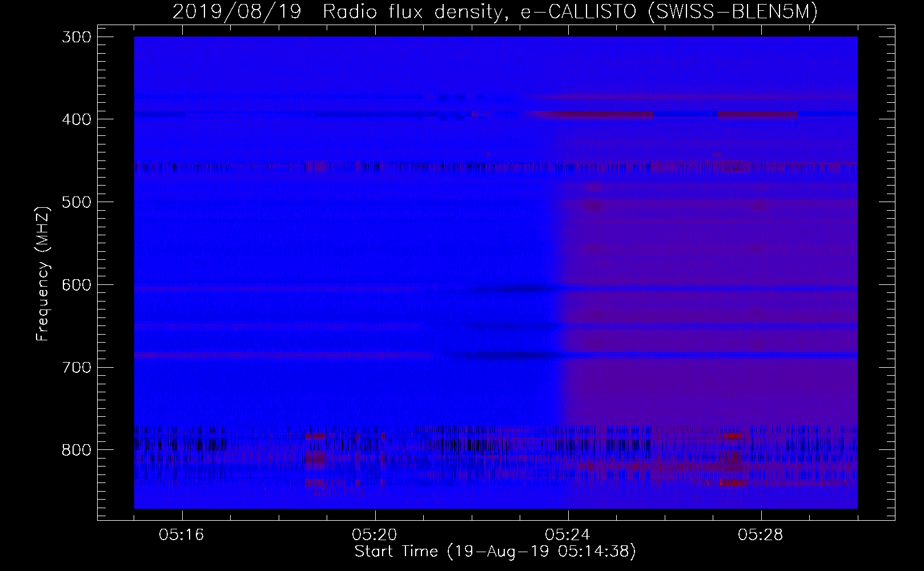The height and width of the screenshot is (571, 924).
Task: Click the '300' frequency tick label
Action: tap(75, 37)
